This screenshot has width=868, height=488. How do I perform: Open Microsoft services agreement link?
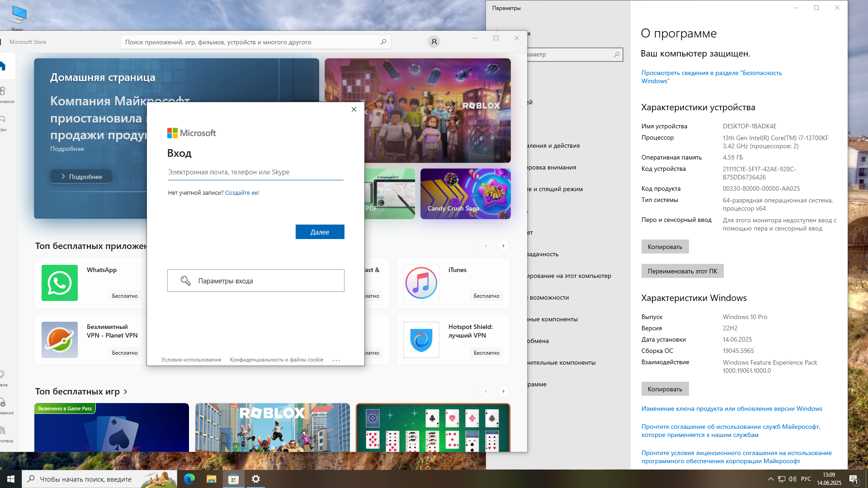pos(731,431)
